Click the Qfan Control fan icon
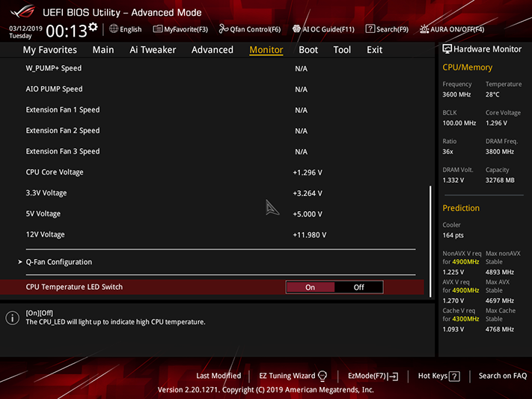532x399 pixels. click(x=223, y=29)
